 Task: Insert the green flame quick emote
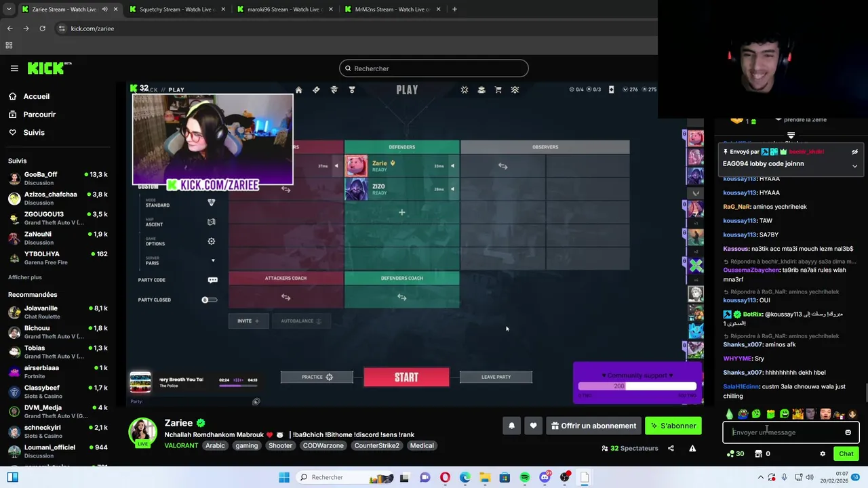[x=729, y=414]
